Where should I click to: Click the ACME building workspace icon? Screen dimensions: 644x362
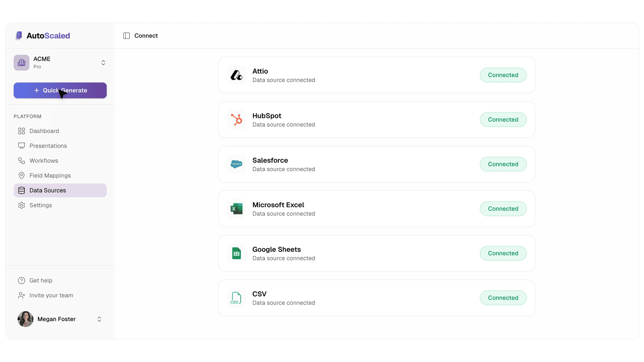coord(21,63)
